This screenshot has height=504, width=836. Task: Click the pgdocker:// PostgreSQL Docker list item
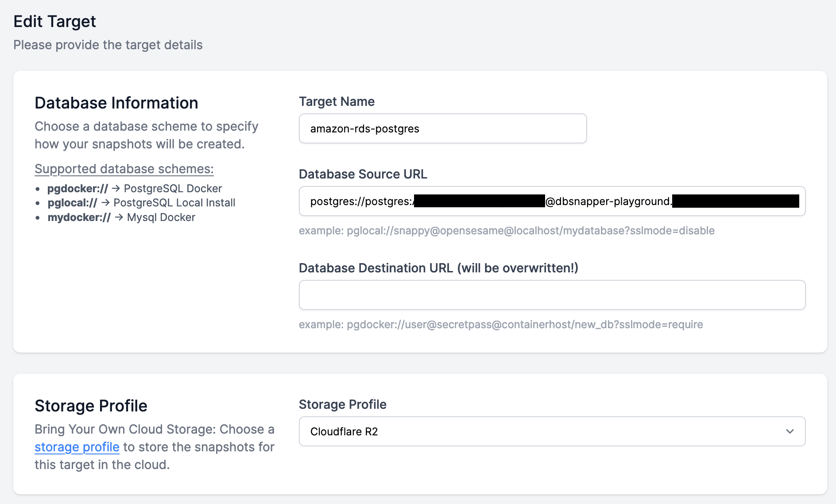pyautogui.click(x=135, y=188)
